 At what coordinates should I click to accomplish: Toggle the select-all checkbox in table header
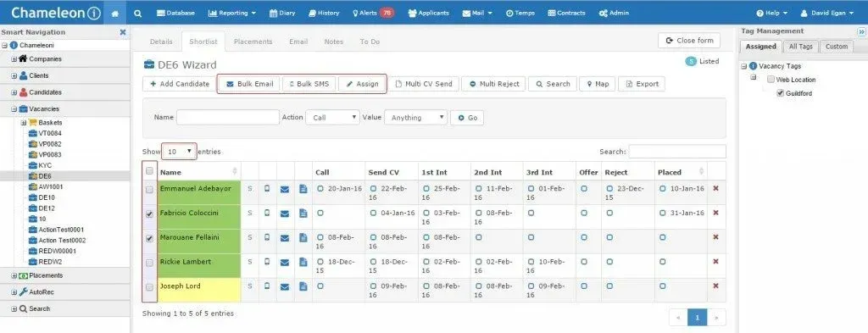[149, 171]
